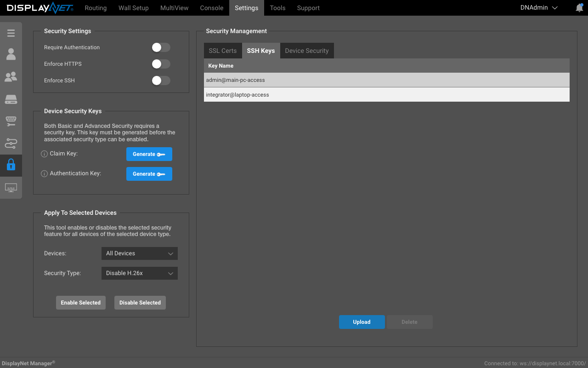Image resolution: width=588 pixels, height=368 pixels.
Task: Open the MultiView menu
Action: pyautogui.click(x=175, y=8)
